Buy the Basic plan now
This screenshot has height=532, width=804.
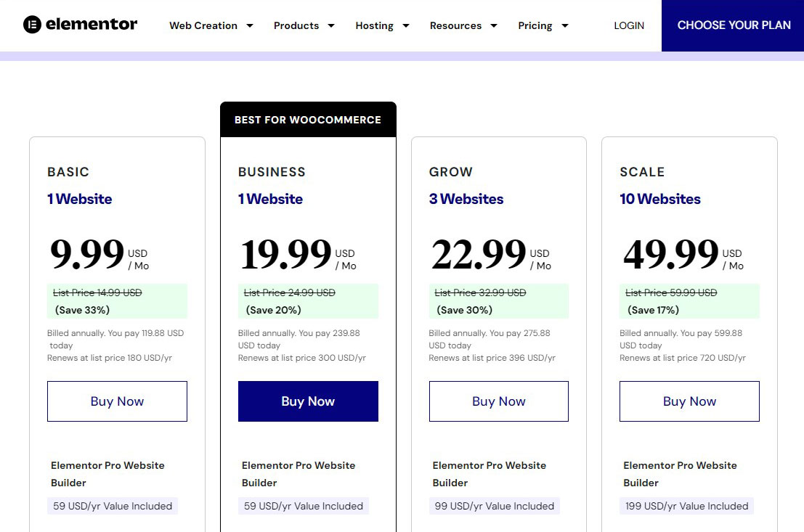(x=118, y=401)
